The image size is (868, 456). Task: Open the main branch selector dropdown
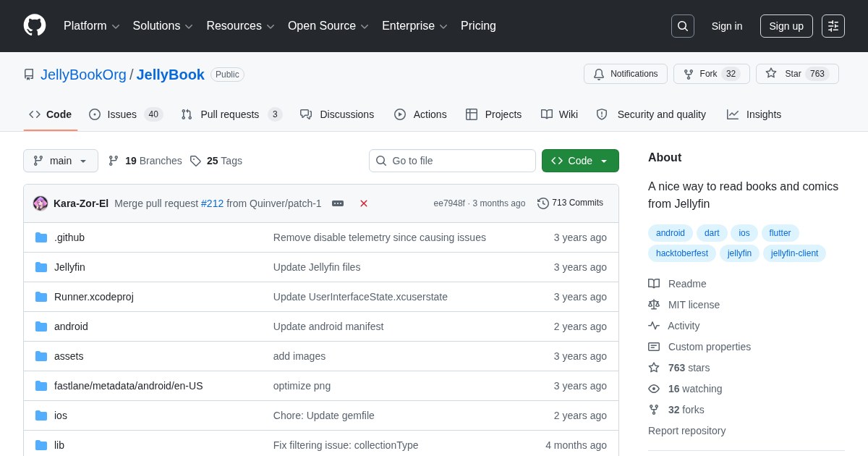pyautogui.click(x=61, y=161)
